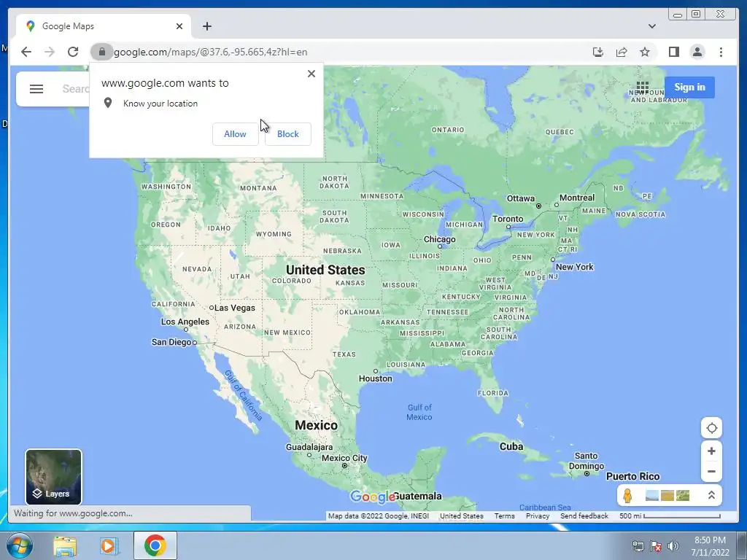Open the Google apps grid
This screenshot has height=560, width=747.
(642, 87)
